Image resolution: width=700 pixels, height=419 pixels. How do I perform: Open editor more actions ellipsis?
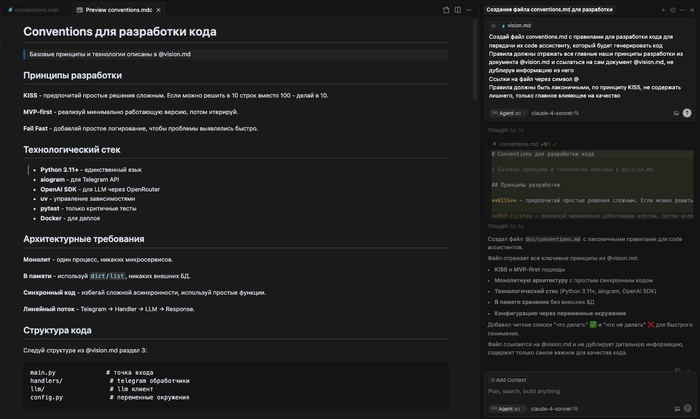pyautogui.click(x=469, y=9)
